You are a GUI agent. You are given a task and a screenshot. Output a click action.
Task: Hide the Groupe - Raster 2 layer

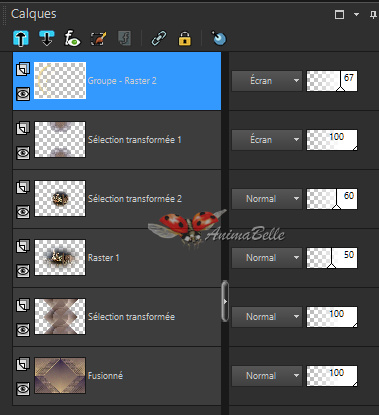(23, 94)
